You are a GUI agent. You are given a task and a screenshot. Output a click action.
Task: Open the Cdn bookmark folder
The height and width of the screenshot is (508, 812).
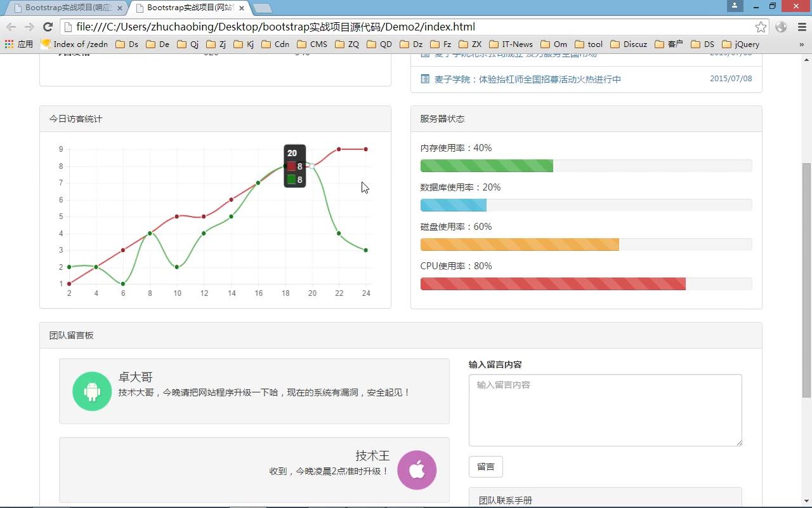coord(275,44)
